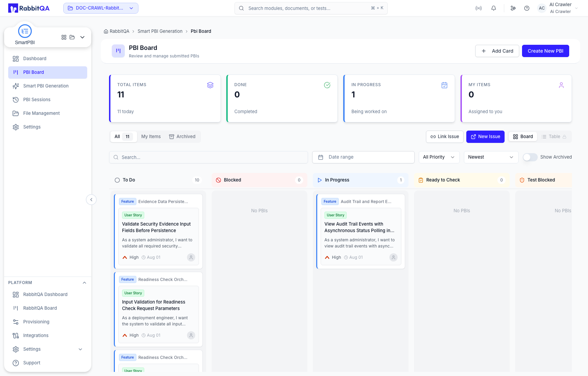
Task: Expand the Platform Settings submenu
Action: pyautogui.click(x=80, y=349)
